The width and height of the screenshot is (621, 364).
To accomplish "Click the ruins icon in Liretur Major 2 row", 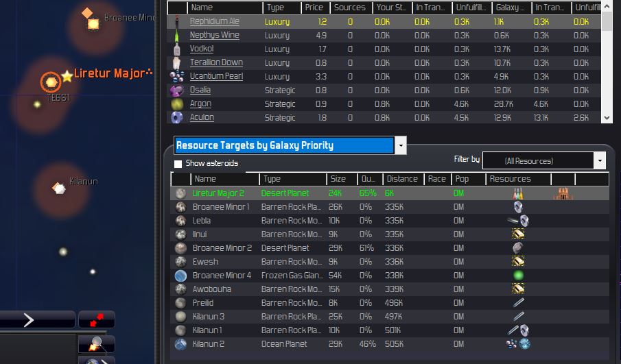I will (563, 193).
